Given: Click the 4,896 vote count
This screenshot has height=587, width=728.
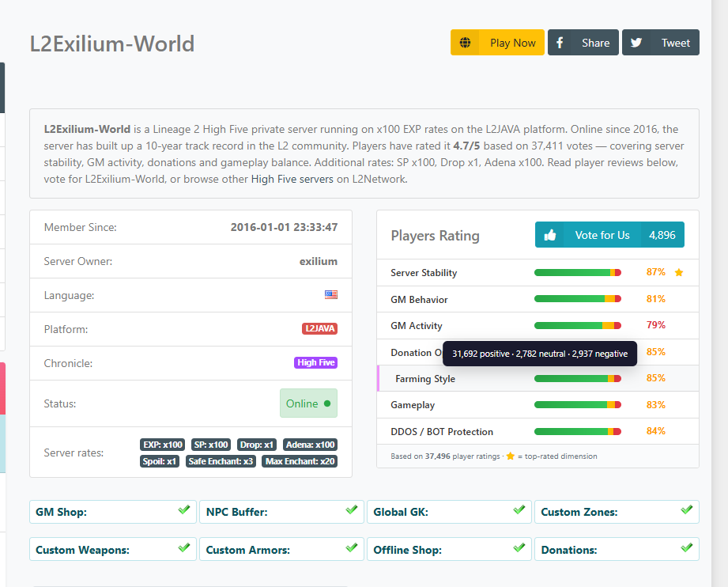Looking at the screenshot, I should pyautogui.click(x=662, y=235).
